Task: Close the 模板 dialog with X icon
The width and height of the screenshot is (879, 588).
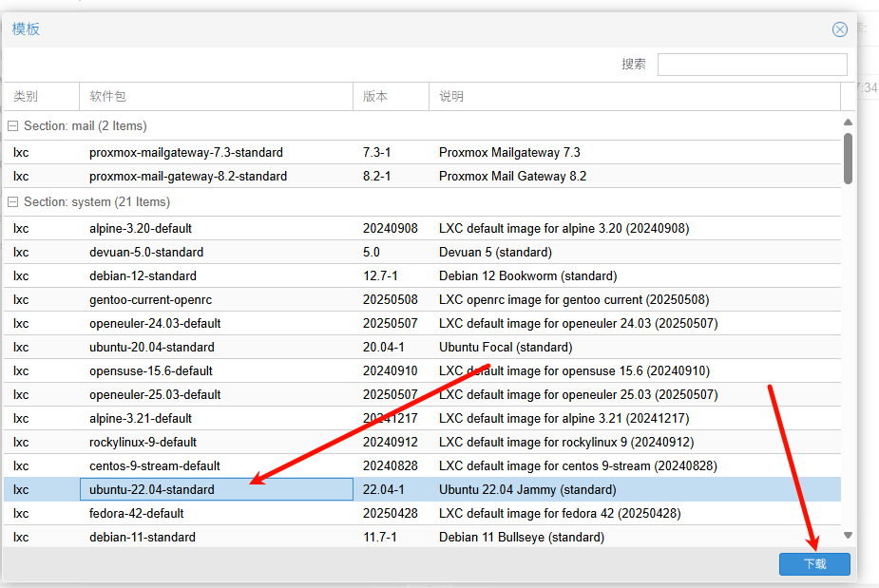Action: (x=839, y=29)
